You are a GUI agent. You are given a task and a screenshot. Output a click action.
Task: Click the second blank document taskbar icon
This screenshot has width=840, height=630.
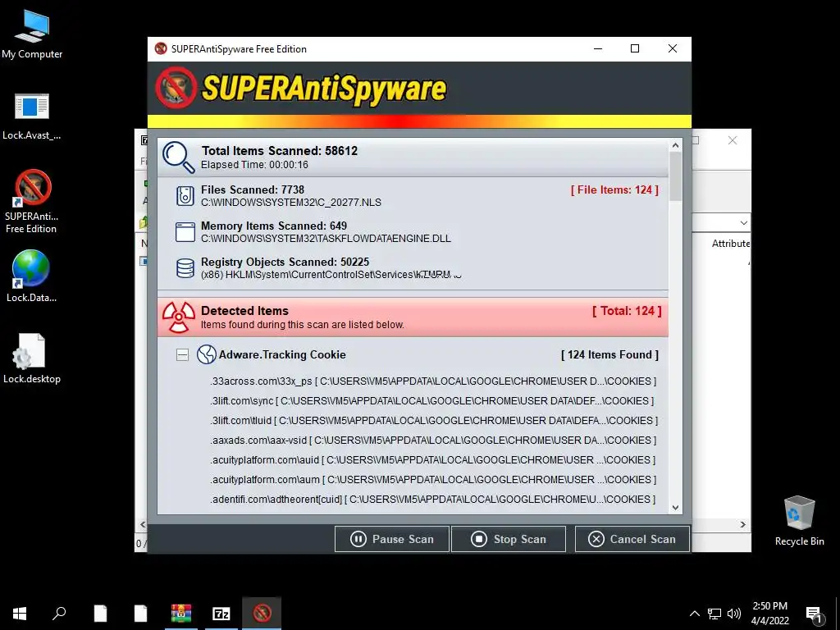[140, 614]
